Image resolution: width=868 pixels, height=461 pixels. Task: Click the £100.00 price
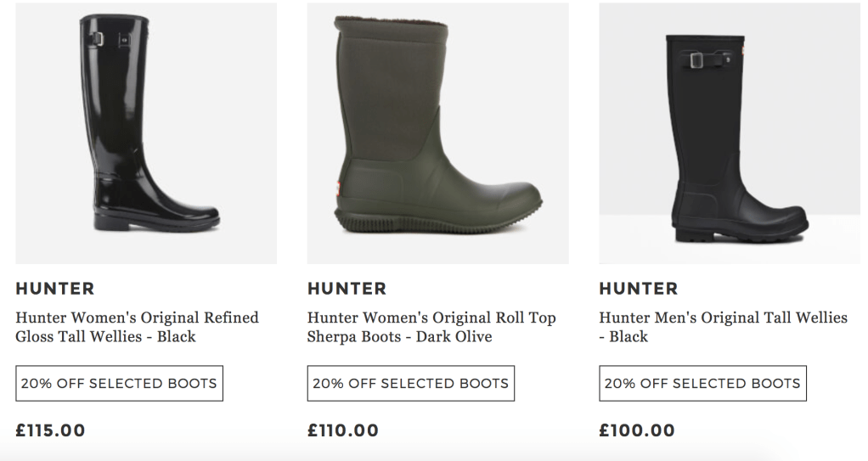637,430
